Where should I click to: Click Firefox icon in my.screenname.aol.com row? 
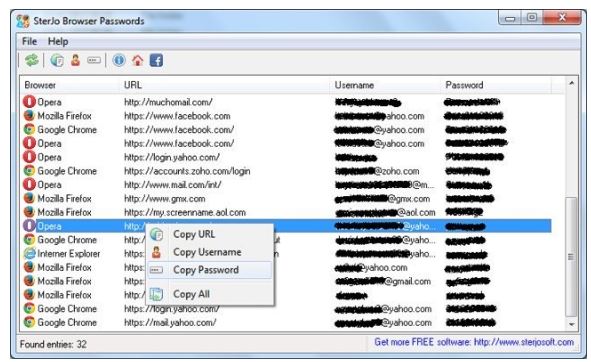pos(29,212)
